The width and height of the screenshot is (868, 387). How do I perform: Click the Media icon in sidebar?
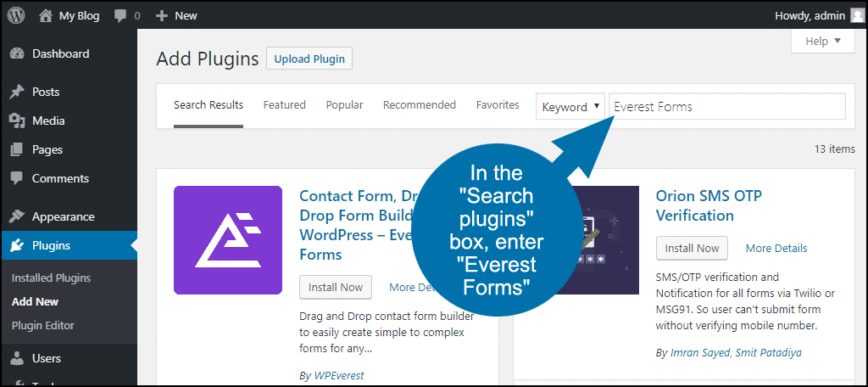coord(17,121)
